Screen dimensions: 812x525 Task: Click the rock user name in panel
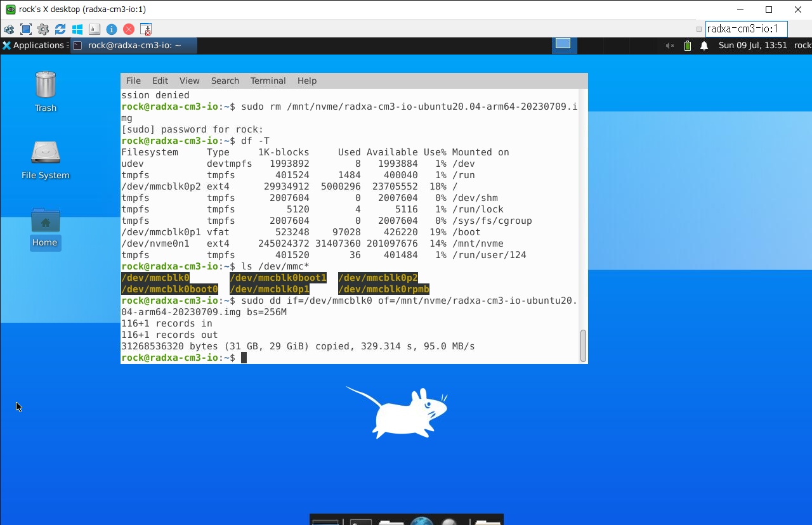(x=802, y=46)
